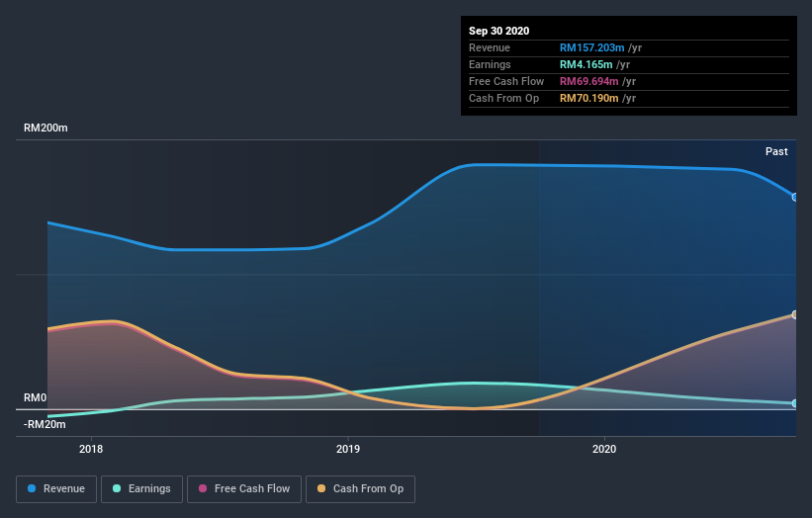
Task: Click the RM0 y-axis label
Action: [x=36, y=398]
